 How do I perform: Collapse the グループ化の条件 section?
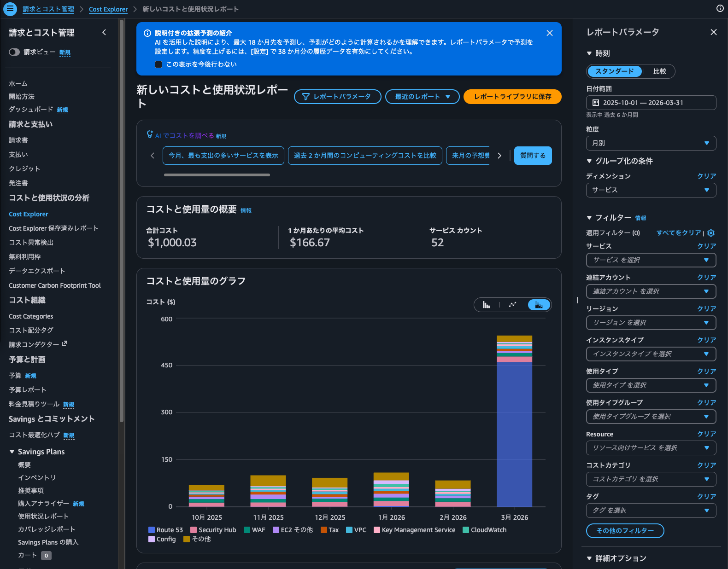coord(589,161)
